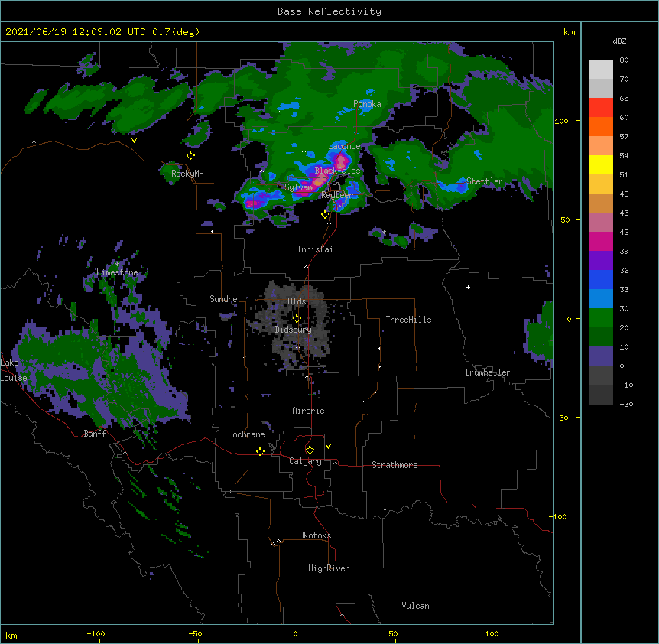
Task: Click the Okotoks city label
Action: [315, 535]
